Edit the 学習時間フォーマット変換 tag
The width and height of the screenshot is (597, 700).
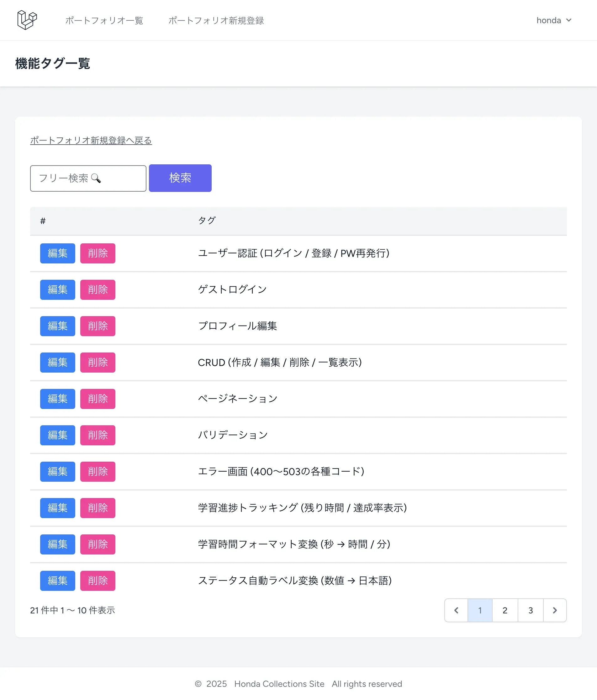tap(58, 544)
